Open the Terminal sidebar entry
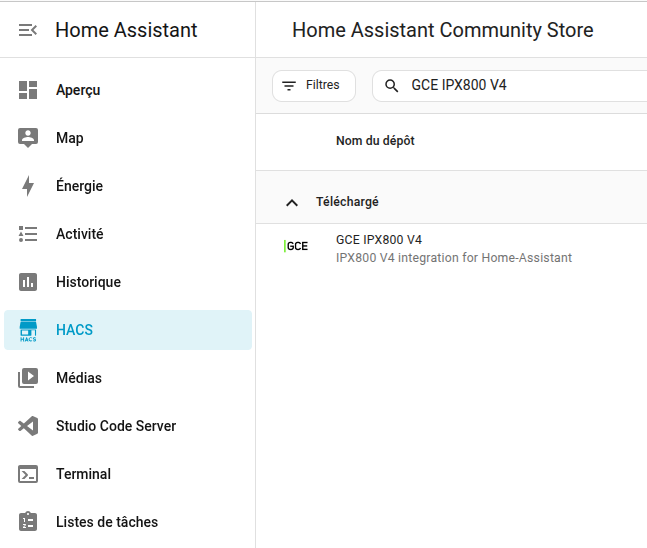Viewport: 647px width, 548px height. (x=83, y=474)
